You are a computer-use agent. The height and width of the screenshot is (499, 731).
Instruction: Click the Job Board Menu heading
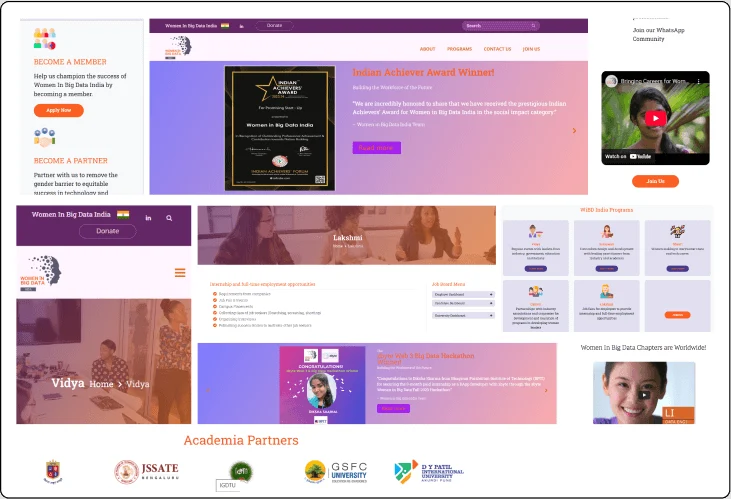448,284
